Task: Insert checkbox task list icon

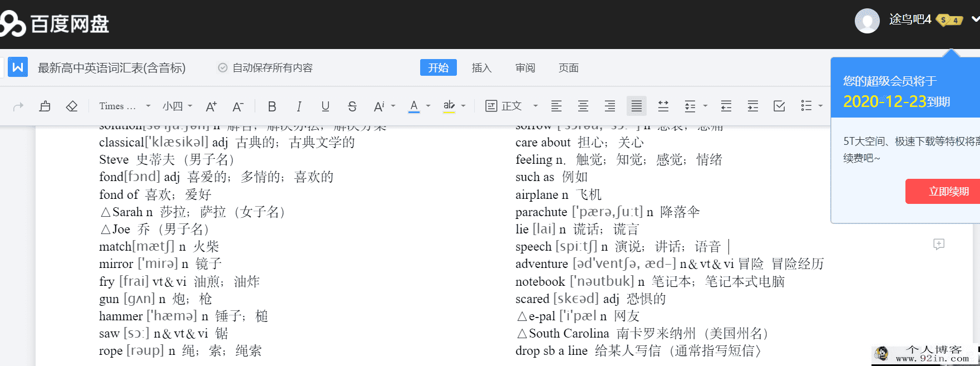Action: pyautogui.click(x=780, y=106)
